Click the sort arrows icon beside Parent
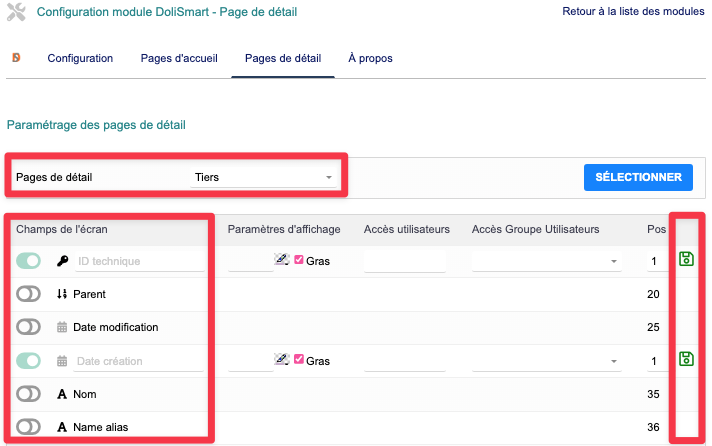The height and width of the screenshot is (446, 712). coord(62,294)
